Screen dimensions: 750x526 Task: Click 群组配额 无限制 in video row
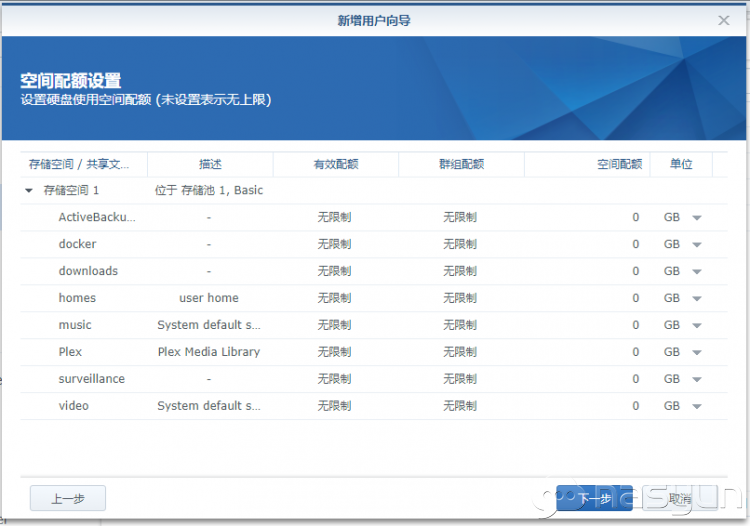pyautogui.click(x=460, y=405)
